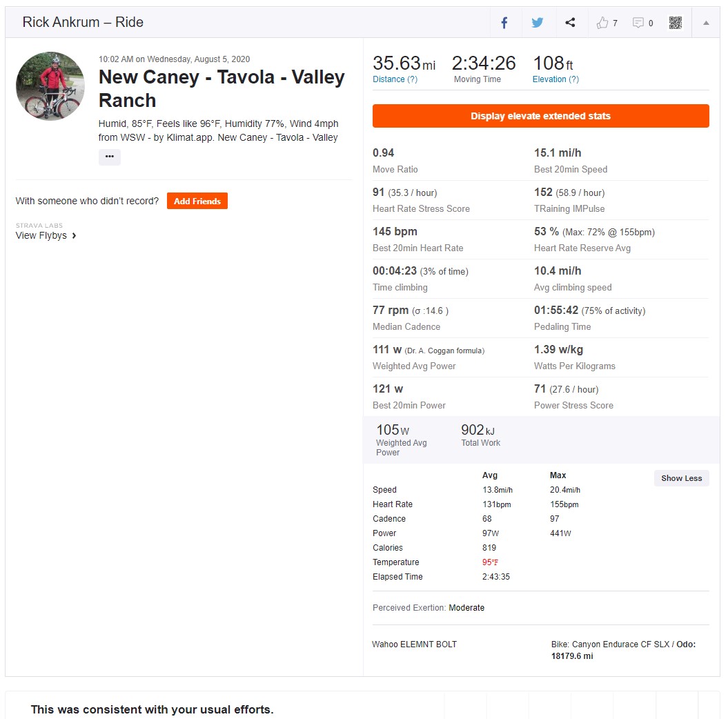Click the Canyon Endurace CF SLX bike info

point(623,650)
